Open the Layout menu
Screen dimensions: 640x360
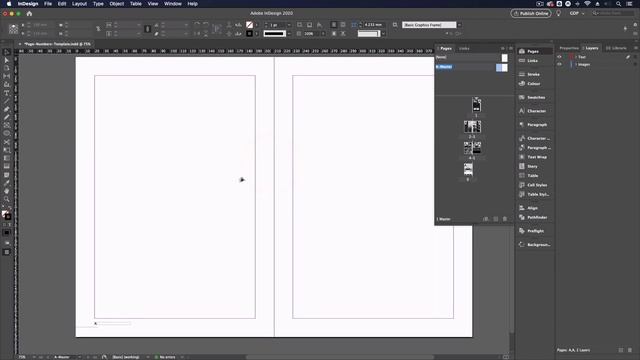click(x=79, y=4)
